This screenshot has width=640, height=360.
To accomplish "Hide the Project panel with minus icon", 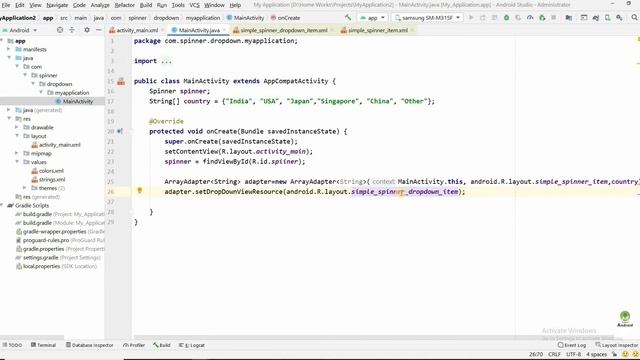I will pyautogui.click(x=98, y=30).
